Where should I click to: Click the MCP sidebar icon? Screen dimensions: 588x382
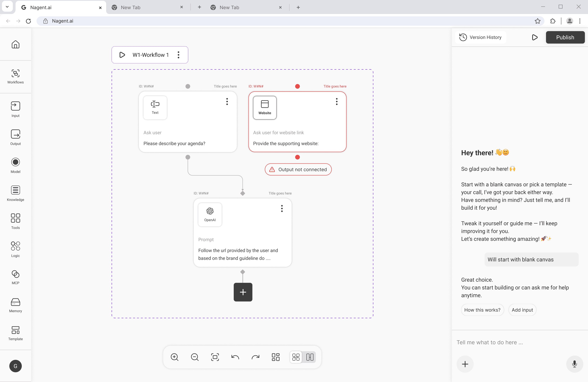click(x=15, y=277)
